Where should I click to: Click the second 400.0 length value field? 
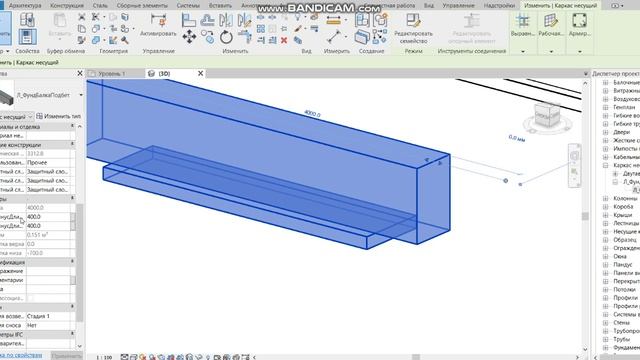(x=48, y=226)
